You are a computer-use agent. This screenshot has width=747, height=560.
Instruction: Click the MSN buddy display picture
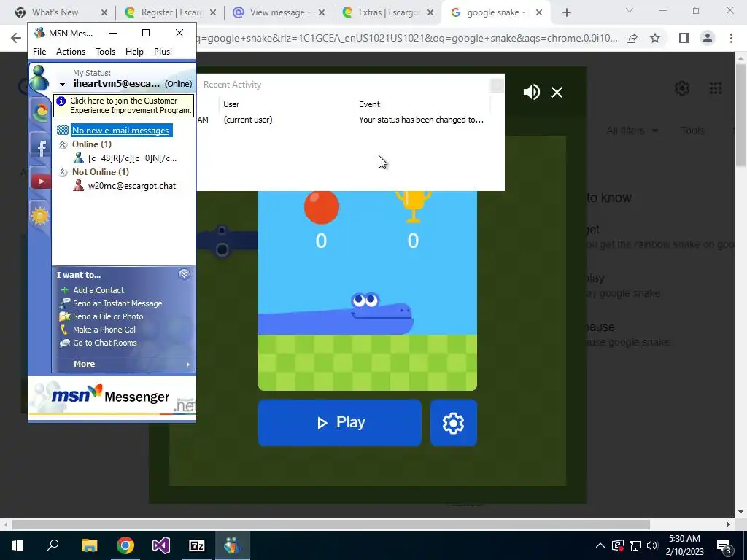[39, 77]
